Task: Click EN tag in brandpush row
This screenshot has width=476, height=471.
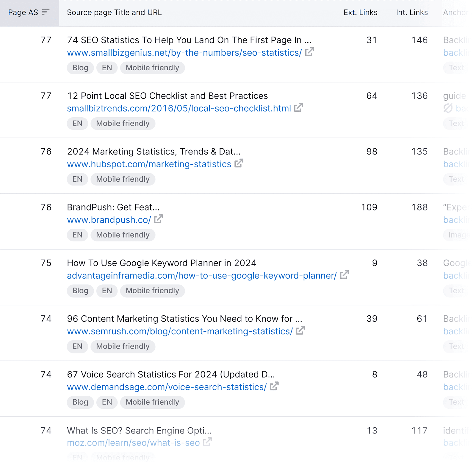Action: tap(77, 235)
